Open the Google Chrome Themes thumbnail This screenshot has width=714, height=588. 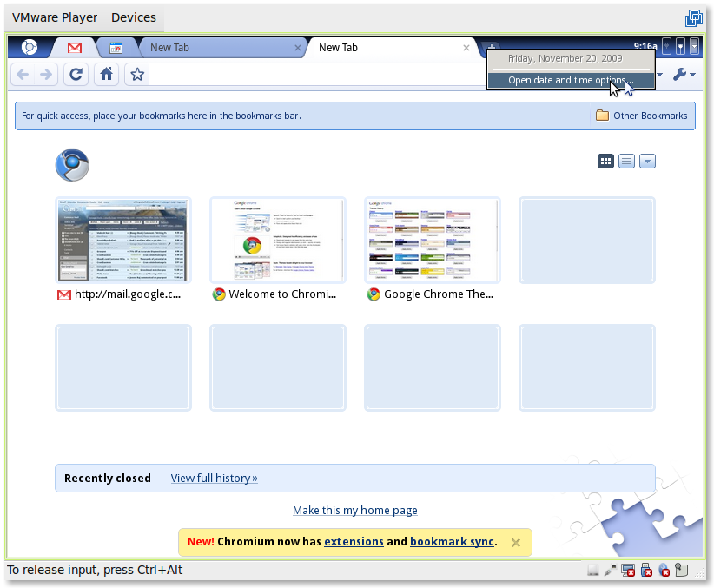[432, 241]
